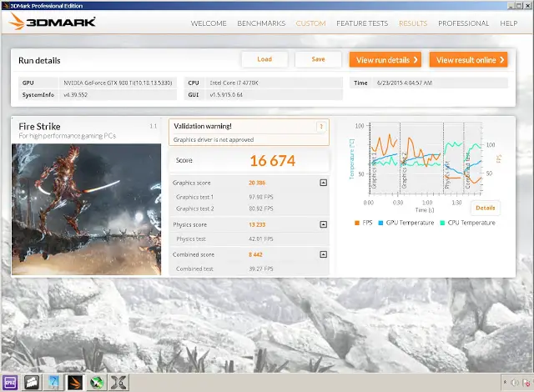The height and width of the screenshot is (392, 534).
Task: Click View run details button
Action: pos(385,59)
